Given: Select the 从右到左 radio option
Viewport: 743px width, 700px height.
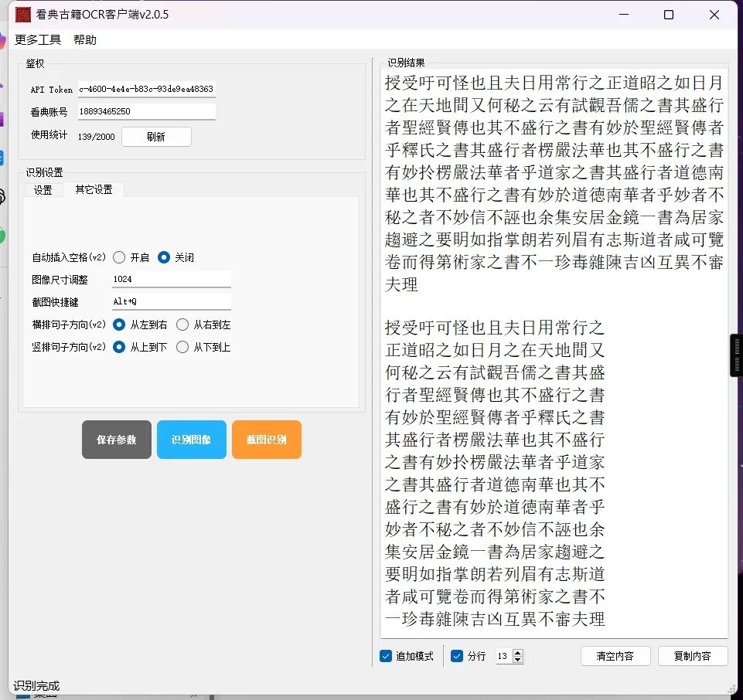Looking at the screenshot, I should point(182,325).
